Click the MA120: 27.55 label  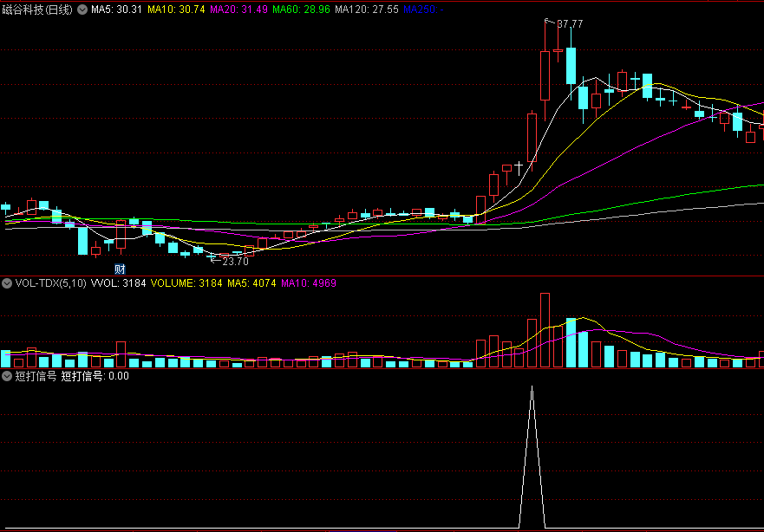pyautogui.click(x=367, y=10)
